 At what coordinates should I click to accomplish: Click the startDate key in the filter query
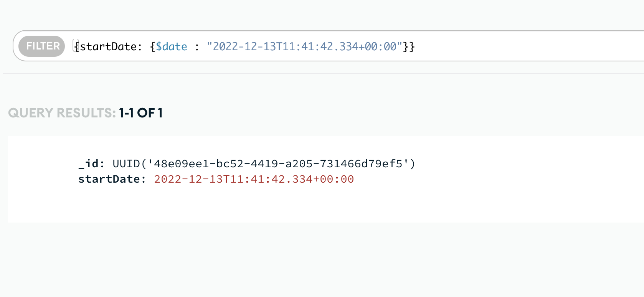point(108,47)
